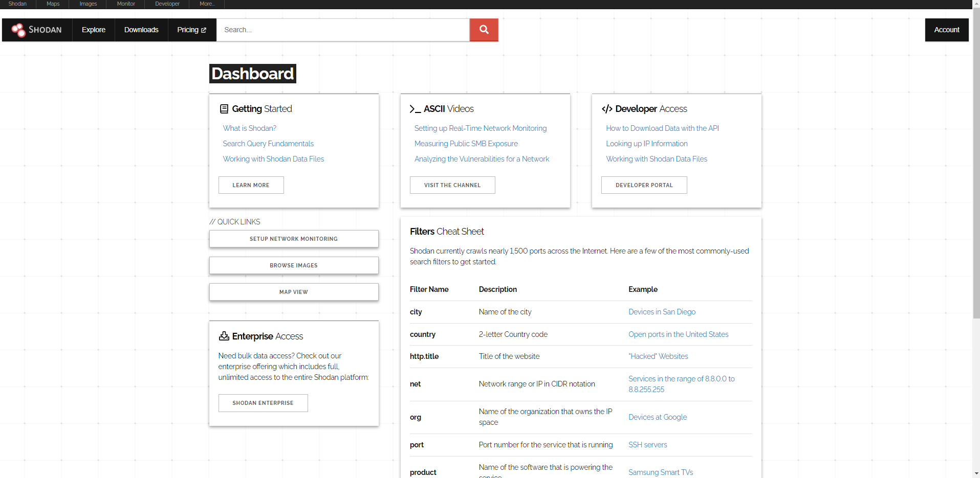Viewport: 980px width, 478px height.
Task: Open Search Query Fundamentals link
Action: (x=268, y=144)
